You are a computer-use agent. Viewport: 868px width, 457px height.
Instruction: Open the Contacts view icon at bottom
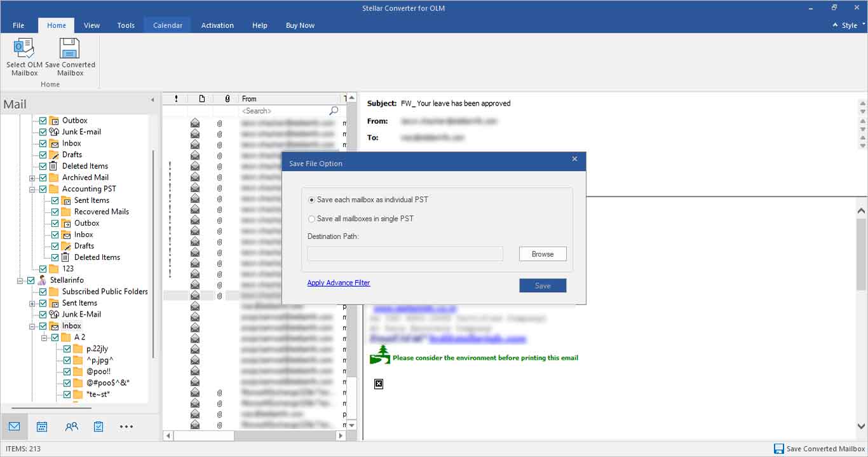pyautogui.click(x=72, y=426)
